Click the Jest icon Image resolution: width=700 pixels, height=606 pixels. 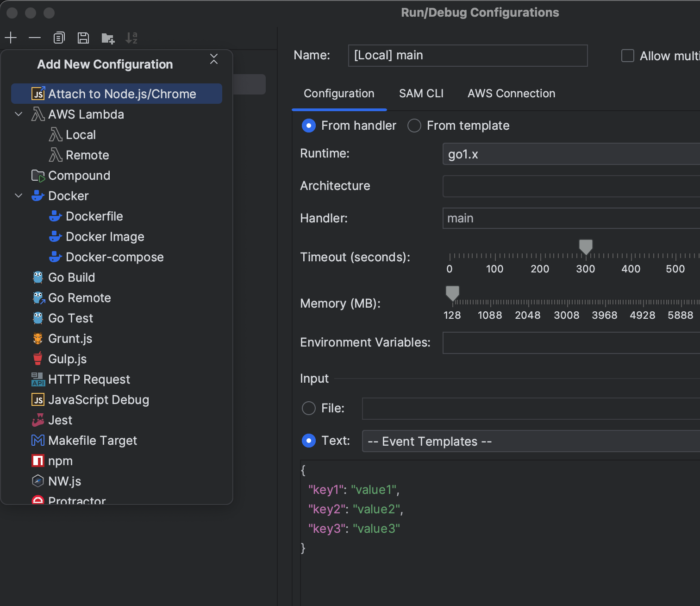click(x=38, y=420)
